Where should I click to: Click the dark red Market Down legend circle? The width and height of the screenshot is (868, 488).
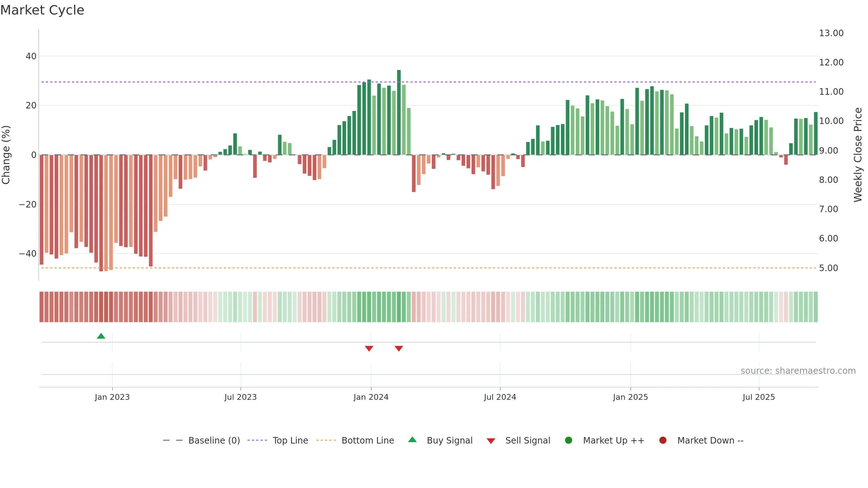[x=663, y=440]
